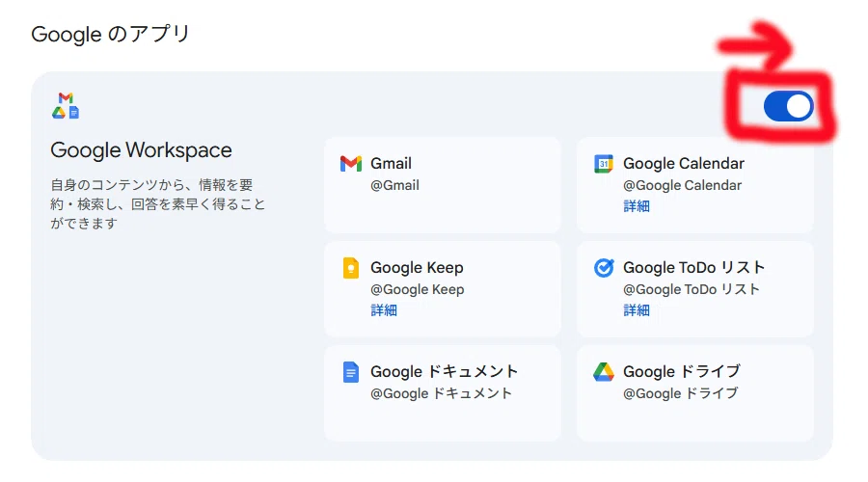Click the @Google ドライブ handle text

click(681, 393)
